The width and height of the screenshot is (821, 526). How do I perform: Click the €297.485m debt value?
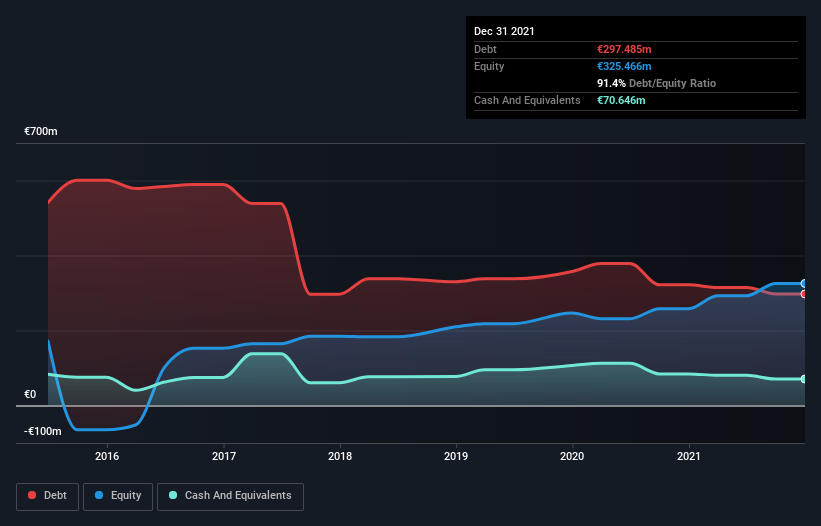624,49
